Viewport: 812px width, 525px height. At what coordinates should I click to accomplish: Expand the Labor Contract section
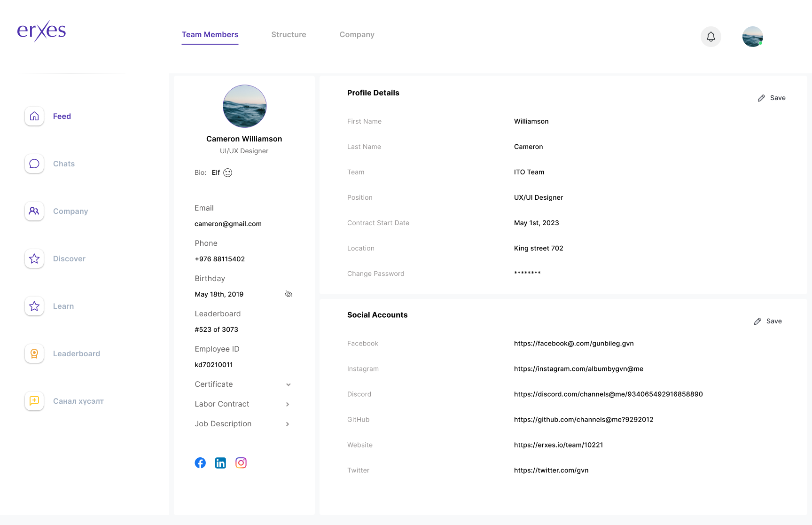tap(288, 404)
